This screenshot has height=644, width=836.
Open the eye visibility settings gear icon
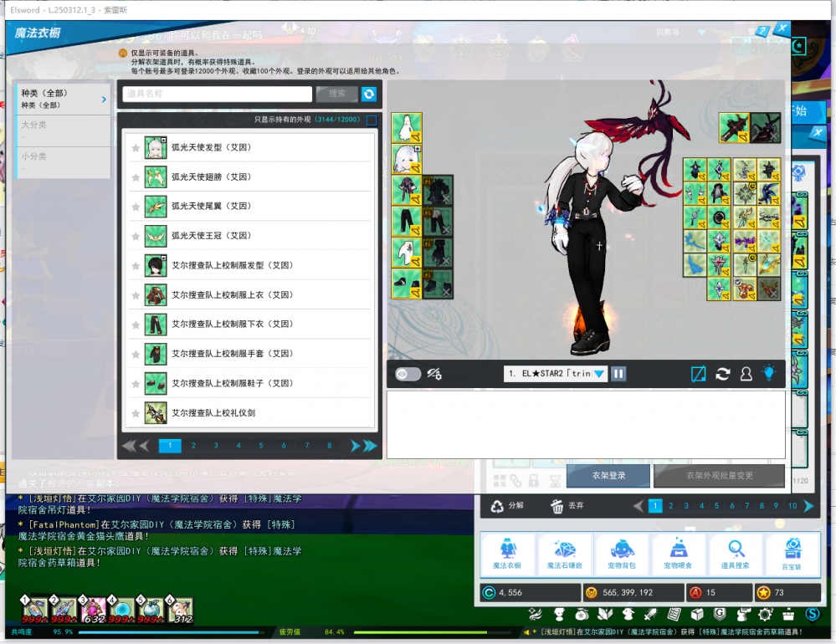point(434,374)
